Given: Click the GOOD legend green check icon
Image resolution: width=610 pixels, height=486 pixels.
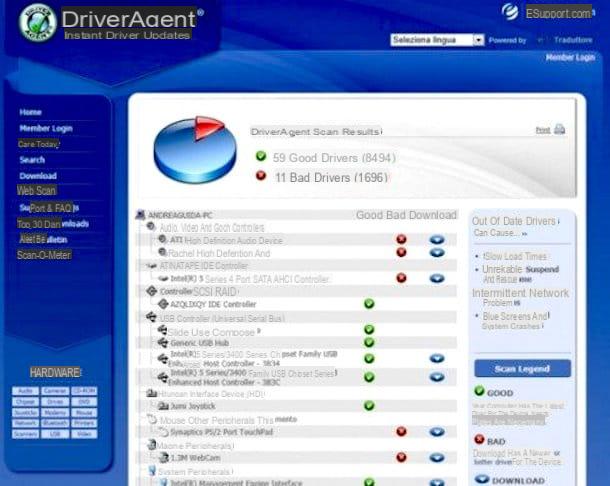Looking at the screenshot, I should coord(480,391).
